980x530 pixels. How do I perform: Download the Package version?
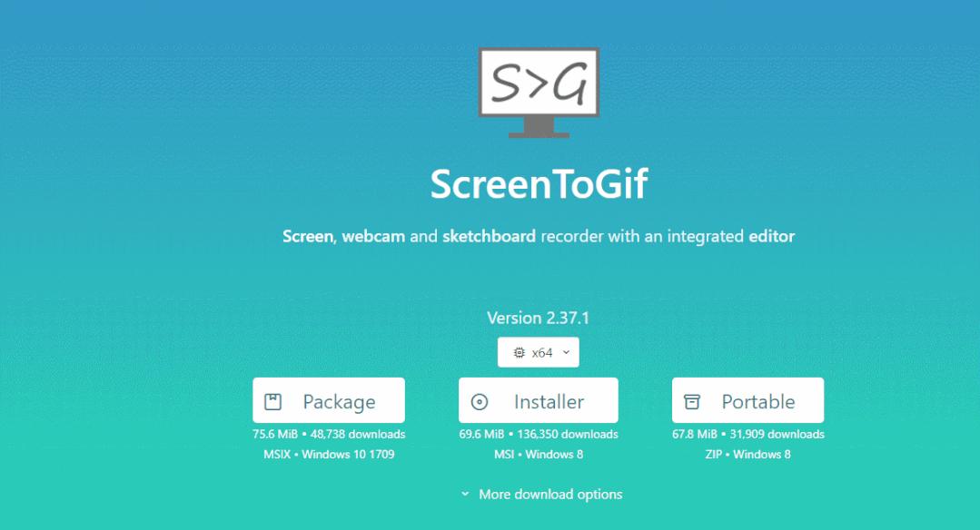(329, 400)
